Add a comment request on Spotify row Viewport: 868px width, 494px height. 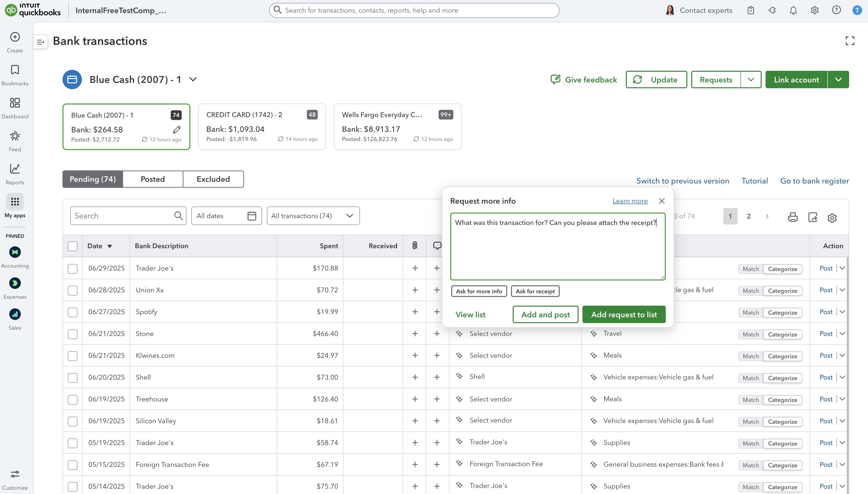[437, 312]
